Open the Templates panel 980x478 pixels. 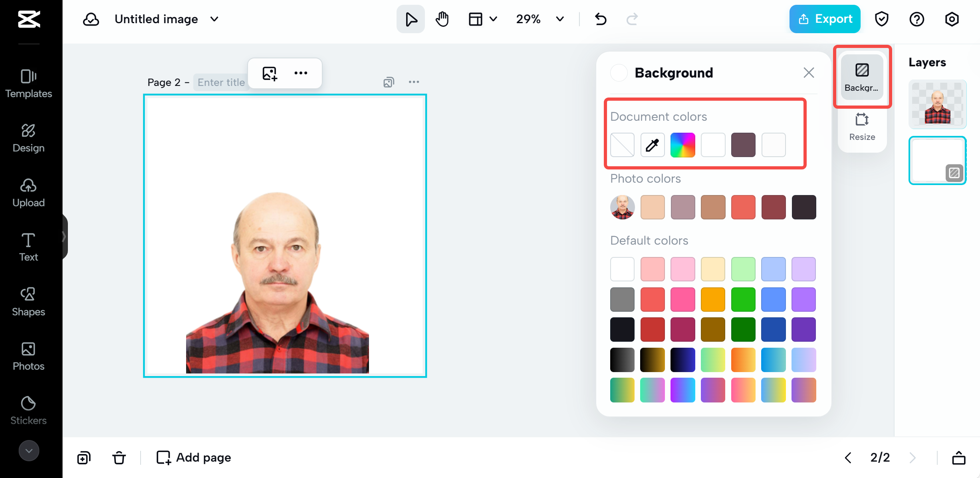[28, 83]
